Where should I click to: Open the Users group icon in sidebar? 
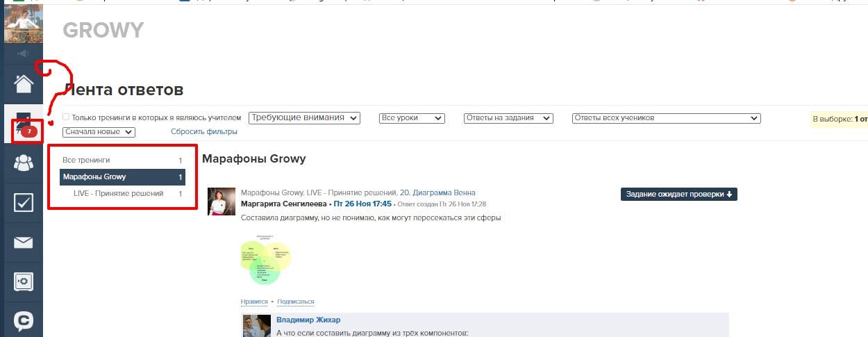(23, 163)
